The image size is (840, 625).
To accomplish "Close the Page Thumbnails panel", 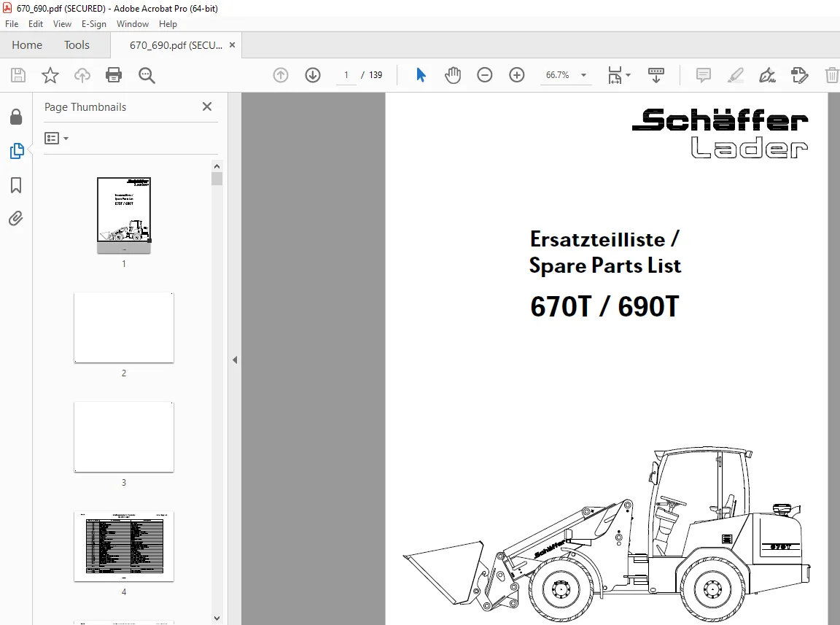I will [207, 106].
